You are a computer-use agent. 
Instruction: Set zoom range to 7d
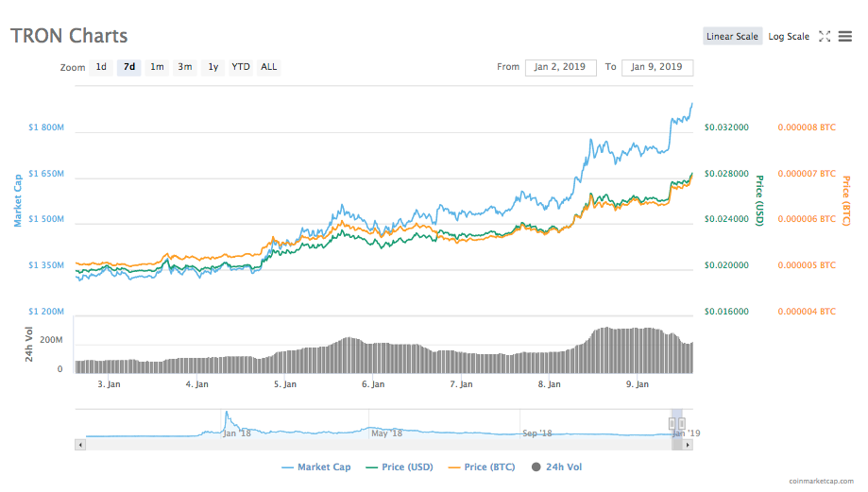129,67
